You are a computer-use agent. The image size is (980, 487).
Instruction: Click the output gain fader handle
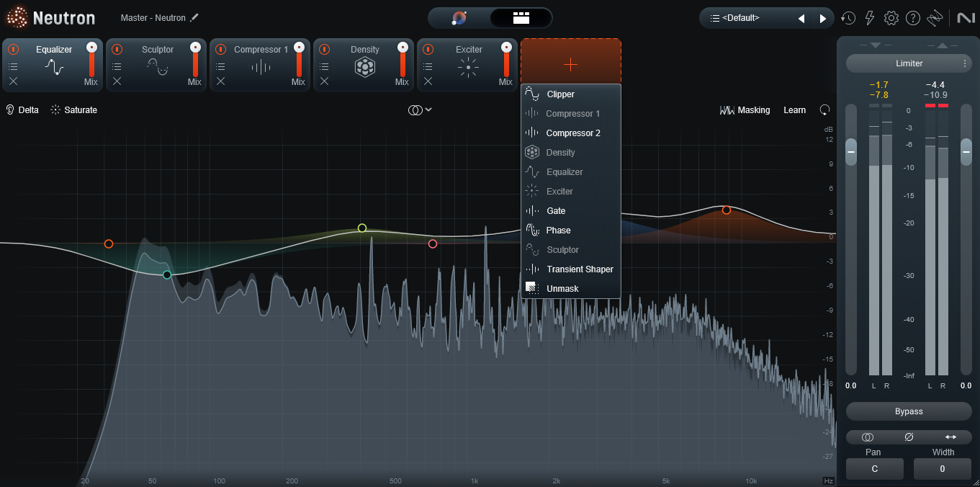pyautogui.click(x=966, y=152)
